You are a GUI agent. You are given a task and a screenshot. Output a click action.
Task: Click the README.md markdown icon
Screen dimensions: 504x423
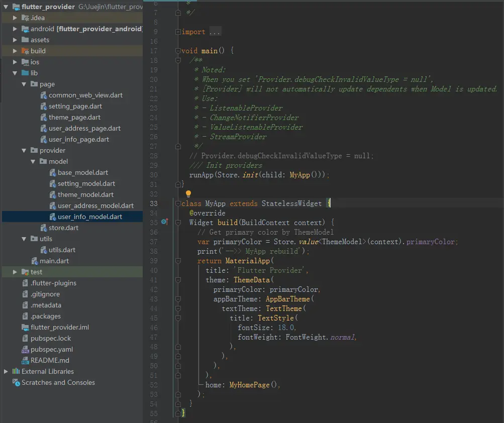coord(25,360)
